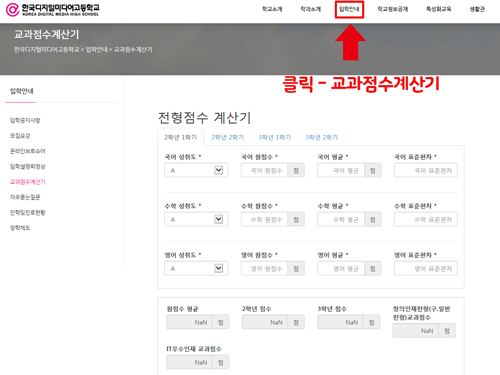Open 입학공지사항 in the sidebar
This screenshot has width=500, height=375.
click(25, 120)
